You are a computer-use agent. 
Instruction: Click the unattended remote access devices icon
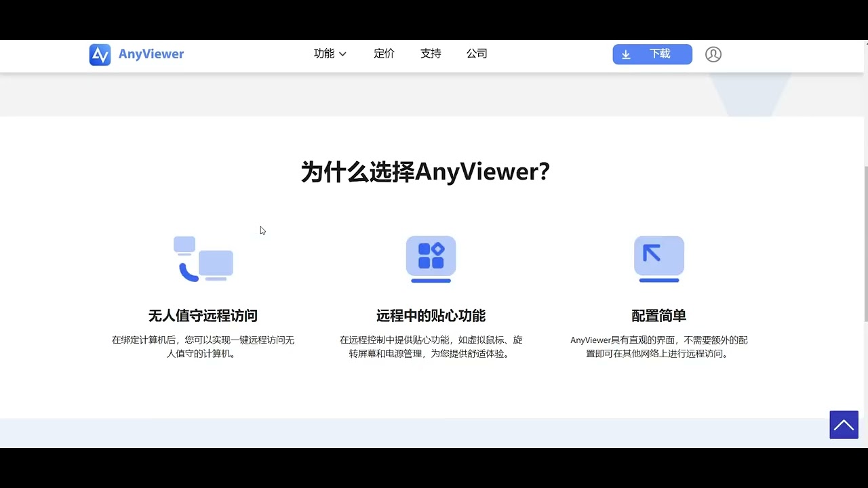pos(203,259)
